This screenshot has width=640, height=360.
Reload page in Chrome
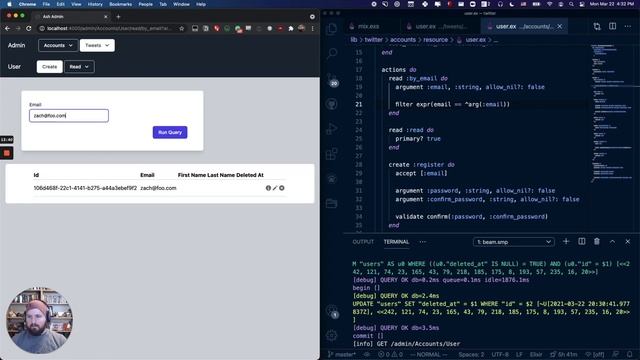click(x=29, y=28)
